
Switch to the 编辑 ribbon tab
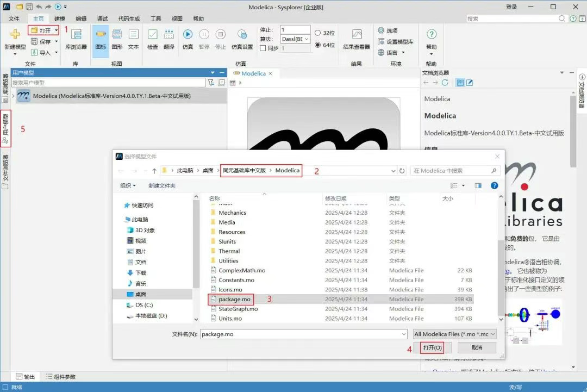[81, 18]
